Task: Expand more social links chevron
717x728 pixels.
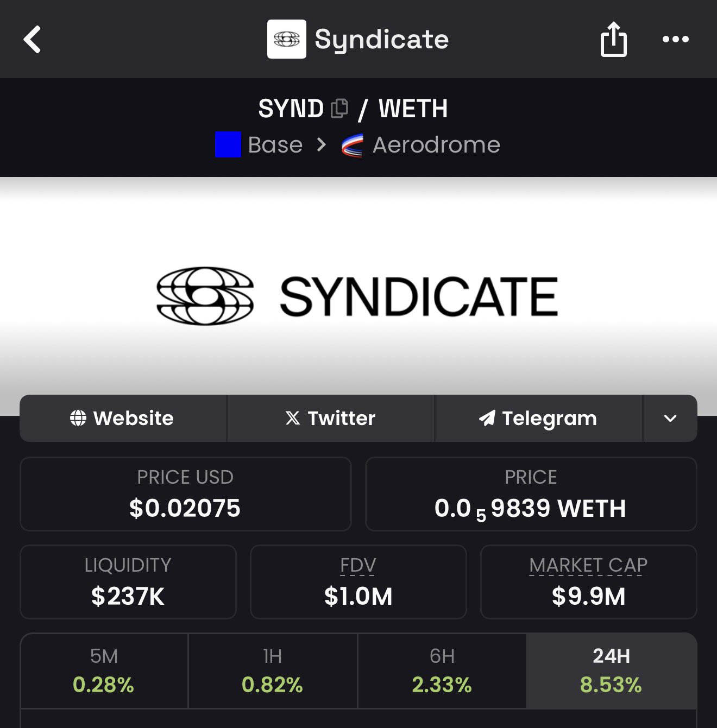Action: 670,418
